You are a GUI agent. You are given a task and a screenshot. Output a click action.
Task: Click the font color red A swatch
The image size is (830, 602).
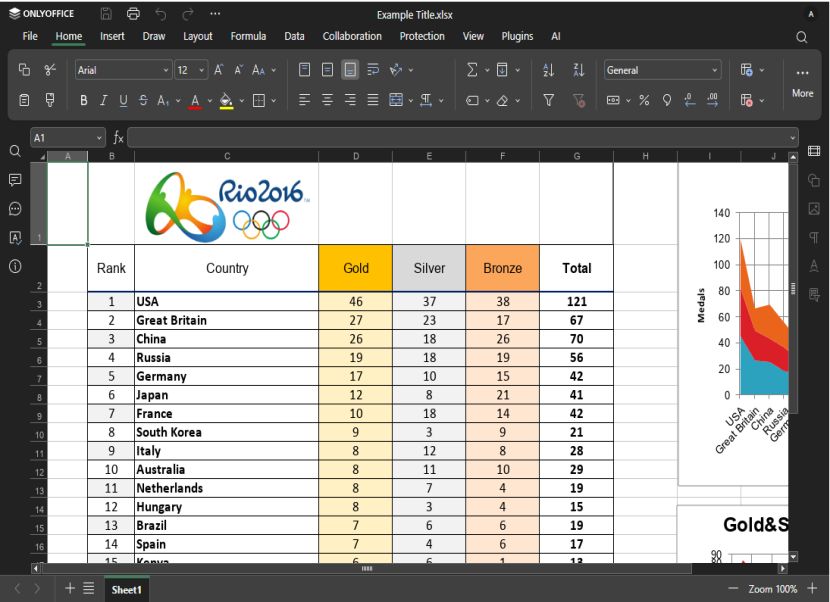[x=195, y=100]
